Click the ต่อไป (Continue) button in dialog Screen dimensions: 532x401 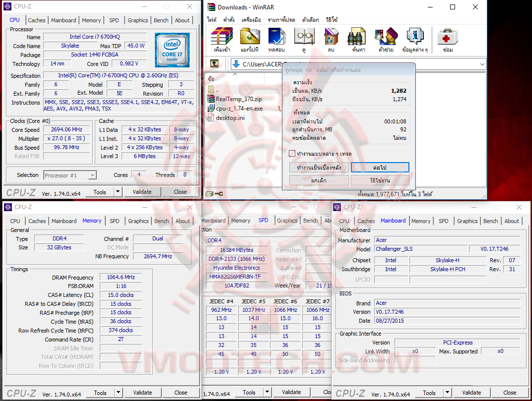(380, 168)
